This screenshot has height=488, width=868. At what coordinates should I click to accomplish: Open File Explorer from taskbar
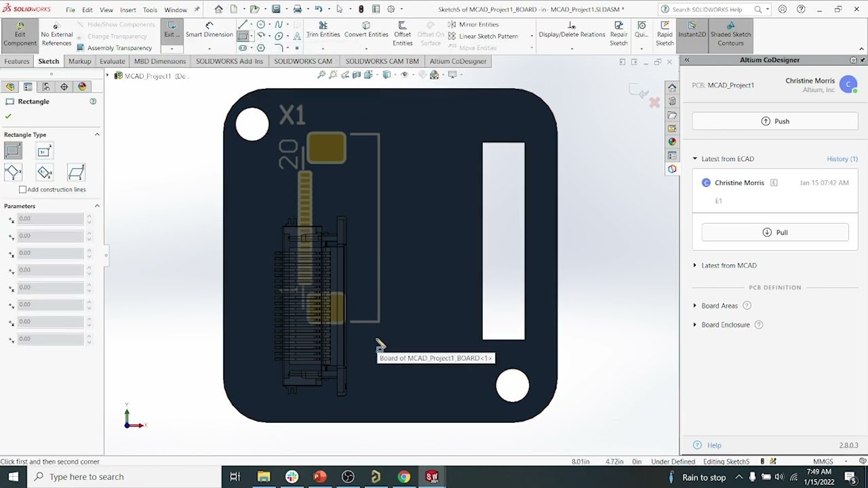[x=263, y=477]
